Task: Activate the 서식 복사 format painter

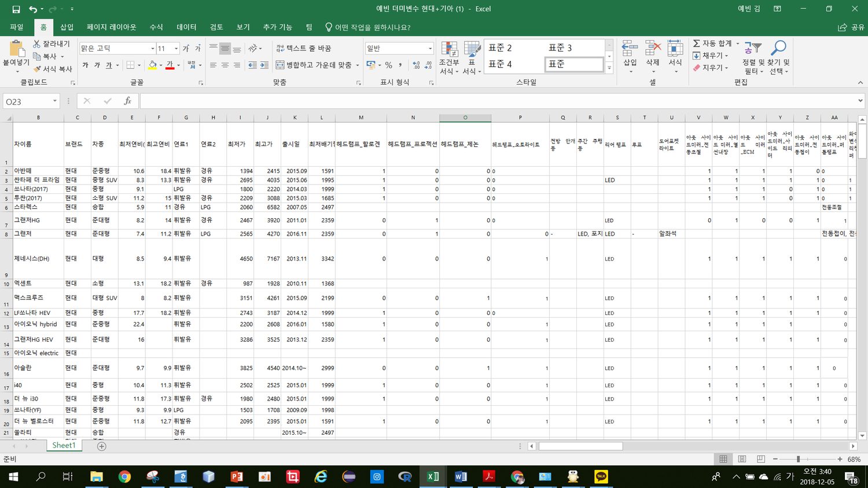Action: click(52, 69)
